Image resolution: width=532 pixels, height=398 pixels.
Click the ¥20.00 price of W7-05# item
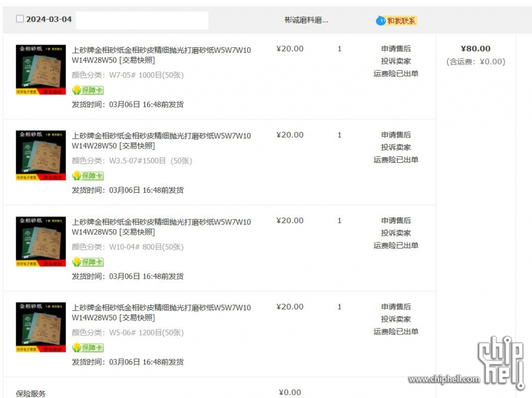pos(290,49)
